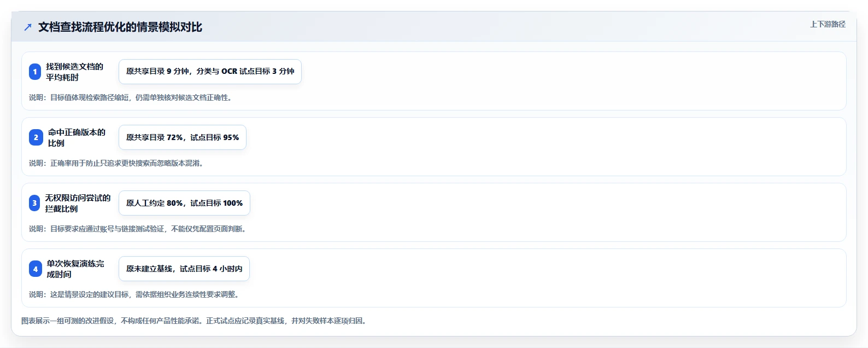Image resolution: width=868 pixels, height=348 pixels.
Task: Click step badge number 3
Action: click(x=34, y=203)
